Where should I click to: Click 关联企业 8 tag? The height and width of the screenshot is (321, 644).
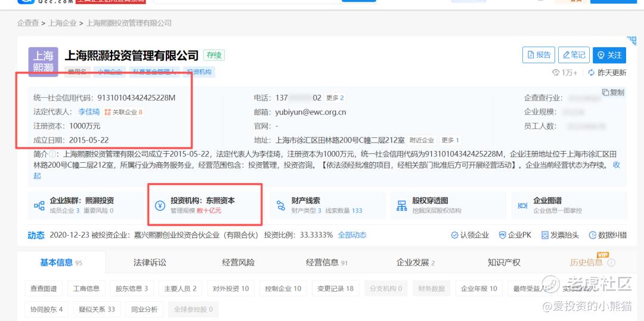click(x=123, y=112)
